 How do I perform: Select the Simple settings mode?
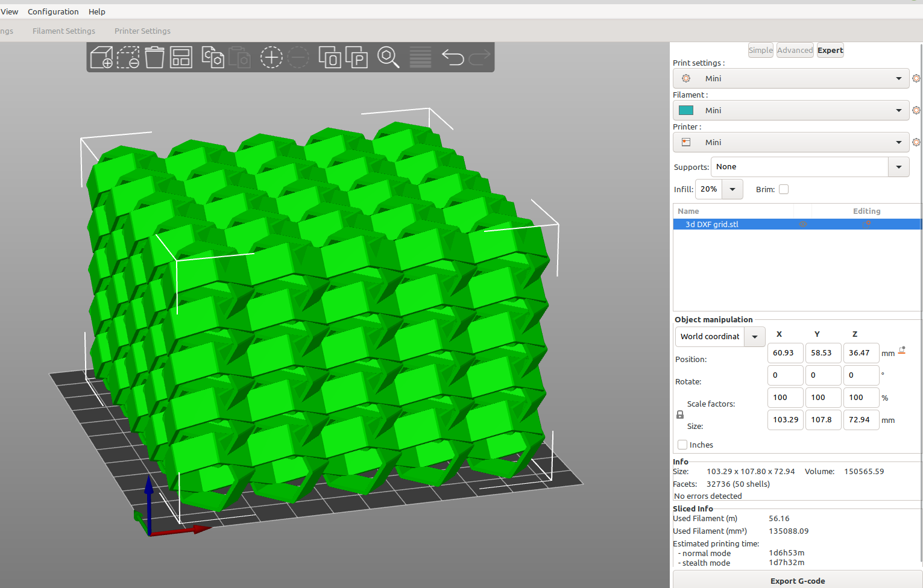(x=760, y=50)
